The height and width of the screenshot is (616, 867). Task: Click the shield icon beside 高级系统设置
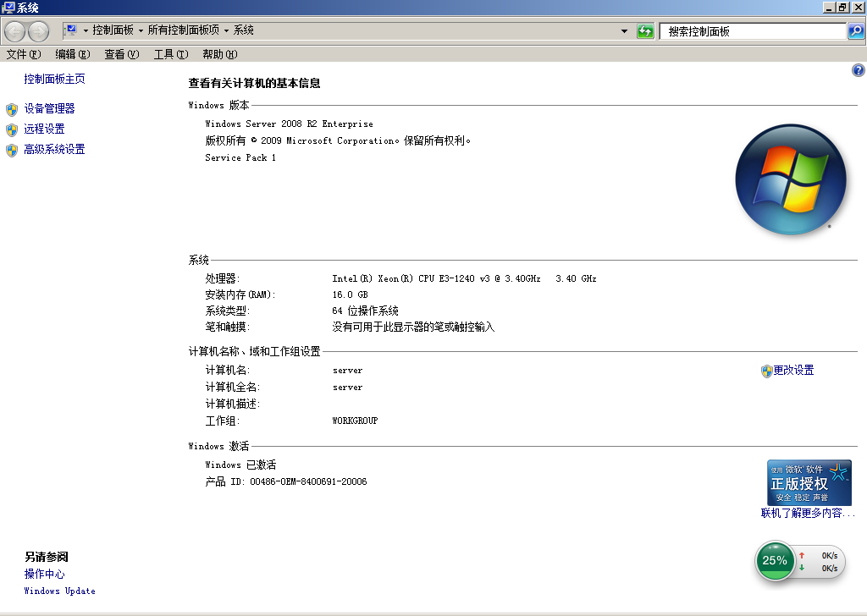11,150
